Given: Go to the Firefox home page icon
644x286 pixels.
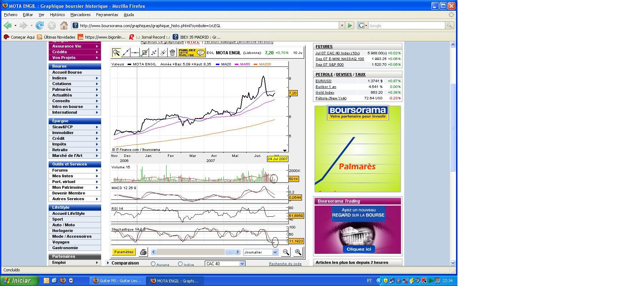Looking at the screenshot, I should [x=64, y=25].
